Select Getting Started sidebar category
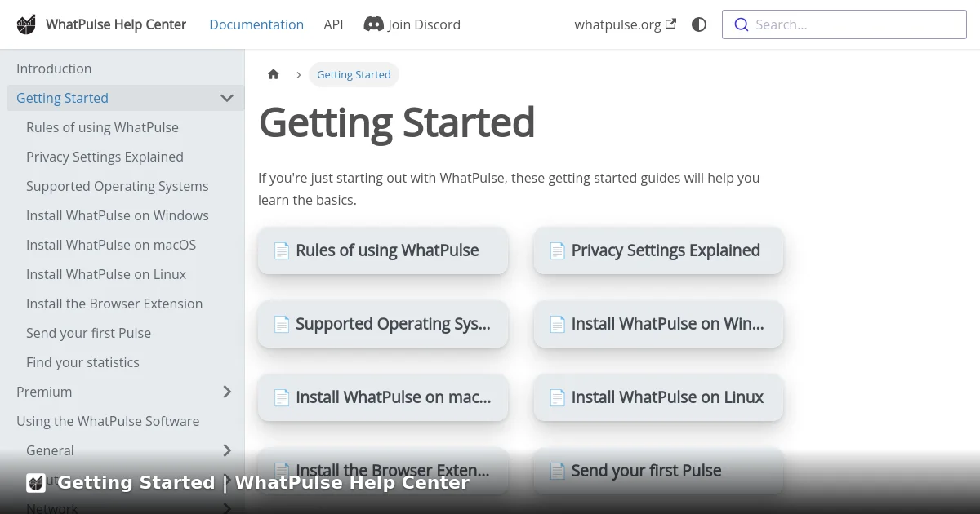Viewport: 980px width, 514px height. coord(62,98)
